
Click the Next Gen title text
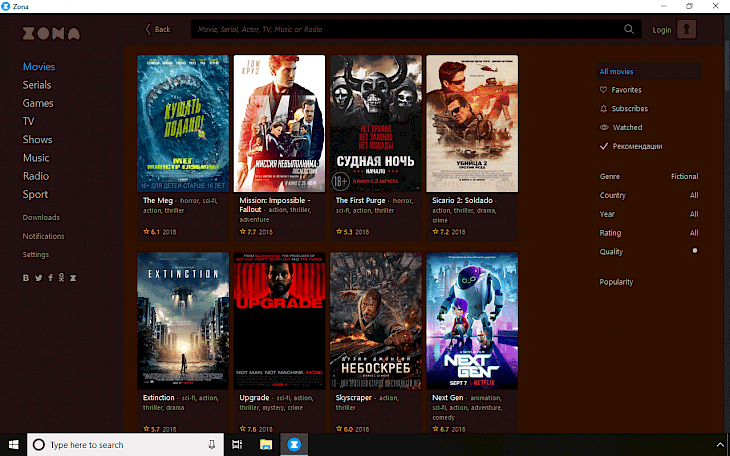pyautogui.click(x=447, y=397)
